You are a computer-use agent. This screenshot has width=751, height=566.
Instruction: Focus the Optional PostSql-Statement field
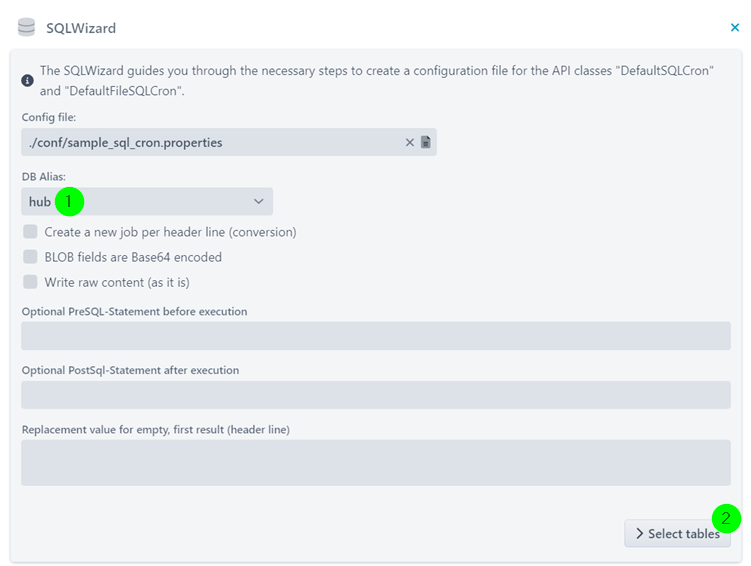[x=376, y=395]
